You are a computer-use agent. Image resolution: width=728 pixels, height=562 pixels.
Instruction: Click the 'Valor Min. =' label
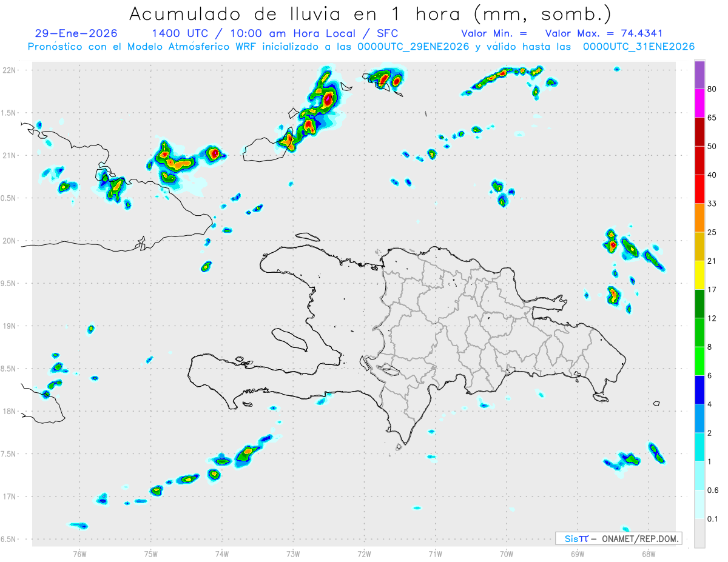coord(494,33)
